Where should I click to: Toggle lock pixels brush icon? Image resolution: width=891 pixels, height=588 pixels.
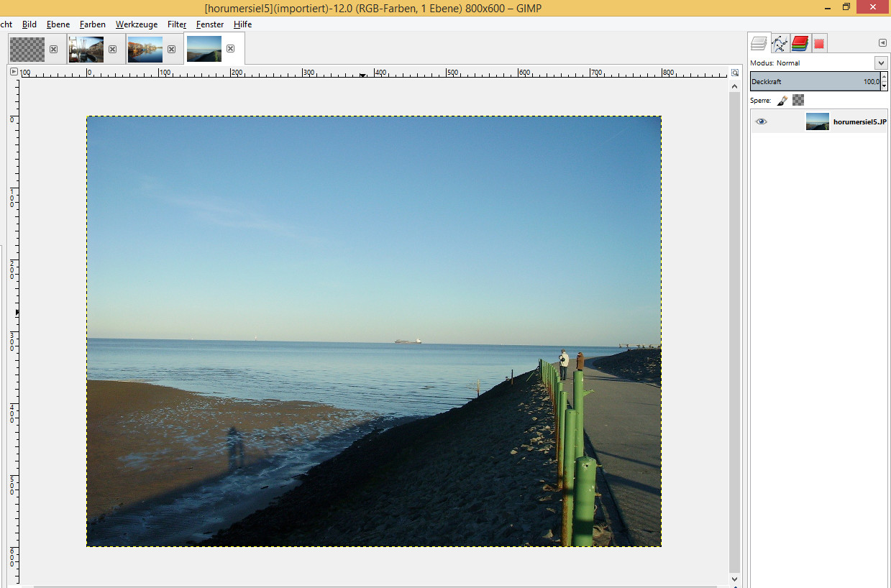click(x=782, y=101)
